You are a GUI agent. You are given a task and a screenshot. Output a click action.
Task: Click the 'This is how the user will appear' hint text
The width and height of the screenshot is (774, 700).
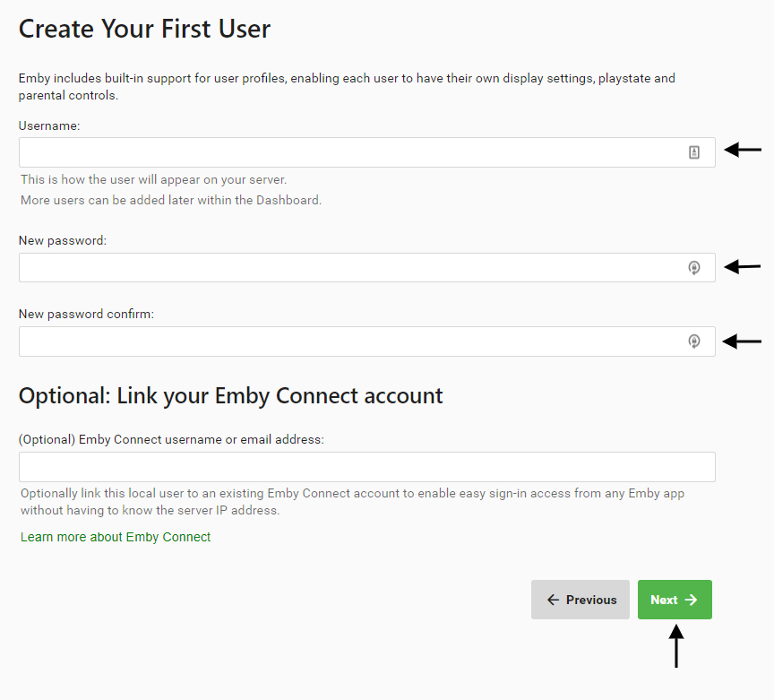click(153, 179)
